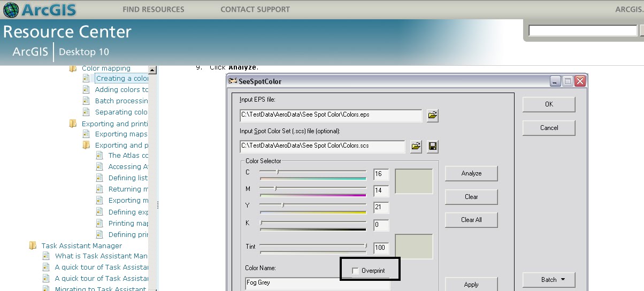Click the document icon beside Batch processing
644x291 pixels.
tap(86, 101)
